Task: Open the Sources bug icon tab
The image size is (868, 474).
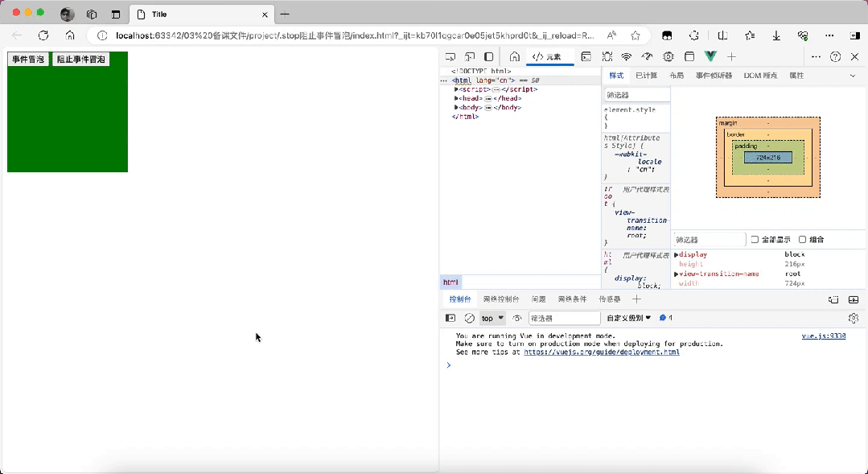Action: (x=607, y=56)
